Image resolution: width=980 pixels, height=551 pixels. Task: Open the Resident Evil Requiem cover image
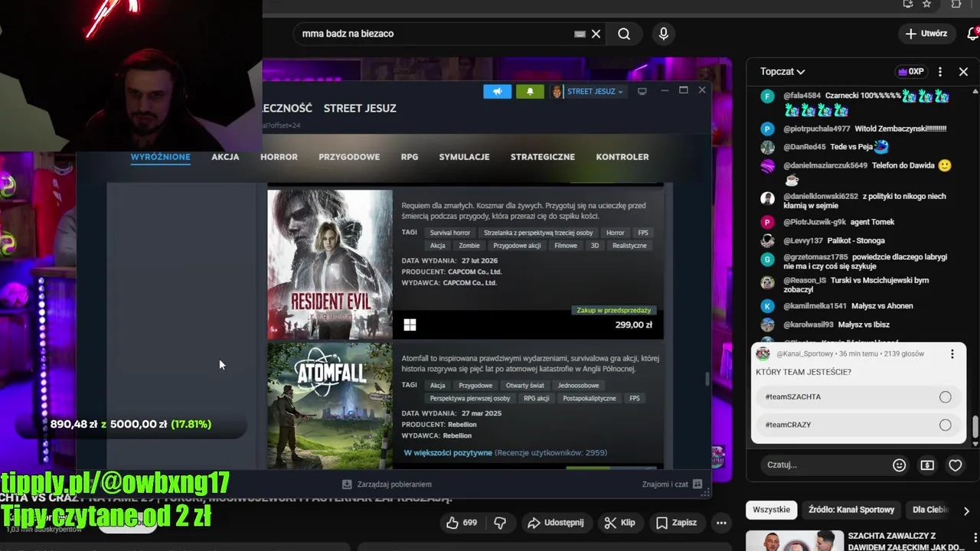tap(330, 264)
